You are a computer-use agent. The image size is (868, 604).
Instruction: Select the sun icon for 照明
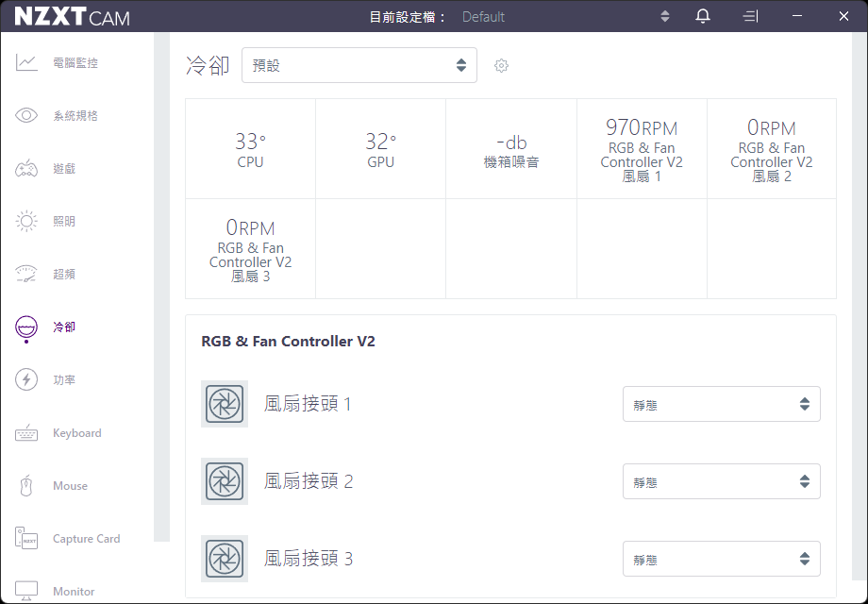pyautogui.click(x=26, y=221)
